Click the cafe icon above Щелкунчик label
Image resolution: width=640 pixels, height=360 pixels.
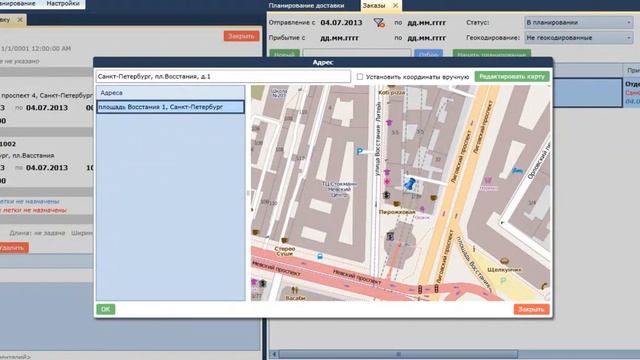[x=504, y=261]
